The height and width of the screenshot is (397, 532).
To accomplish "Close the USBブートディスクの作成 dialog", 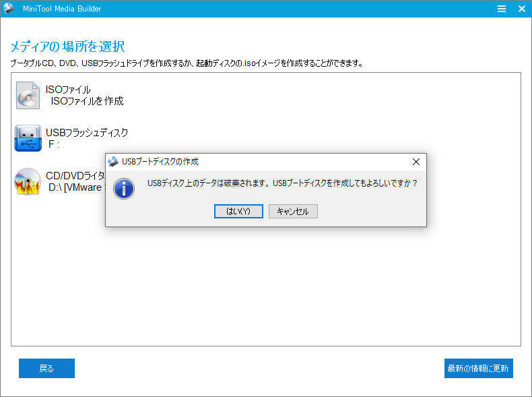I will (x=415, y=162).
